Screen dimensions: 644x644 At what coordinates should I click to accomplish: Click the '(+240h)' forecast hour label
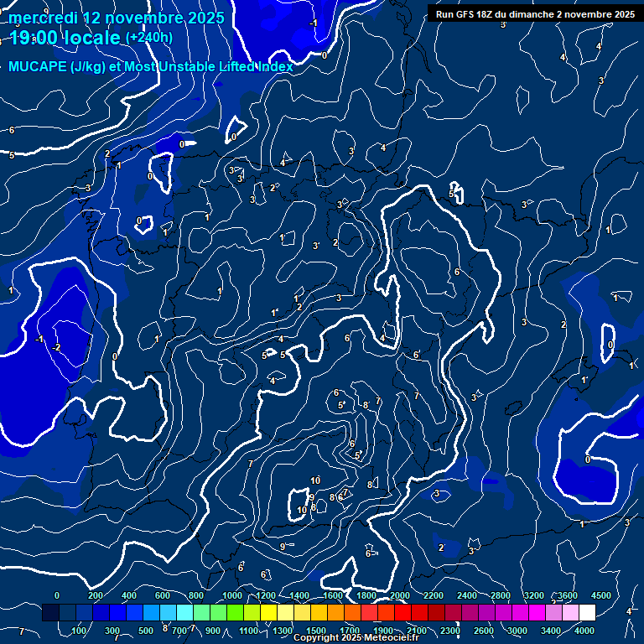148,38
